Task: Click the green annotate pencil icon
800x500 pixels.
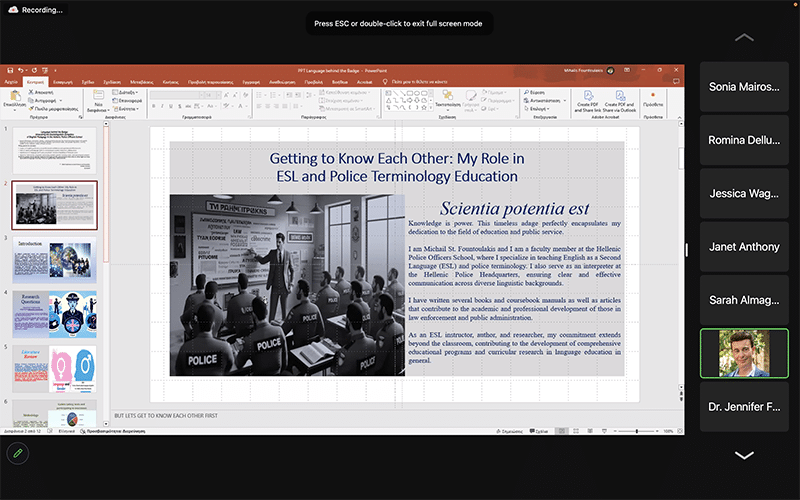Action: (x=17, y=453)
